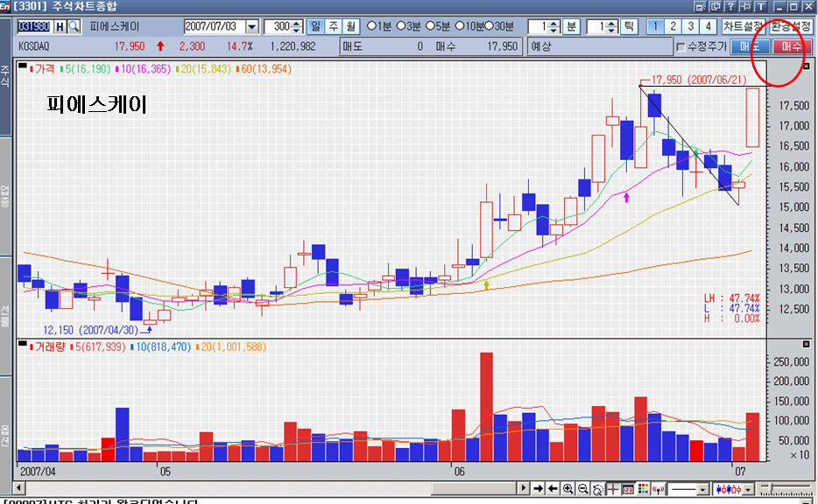The height and width of the screenshot is (504, 818).
Task: Click the blue 매도 sell button
Action: (750, 47)
